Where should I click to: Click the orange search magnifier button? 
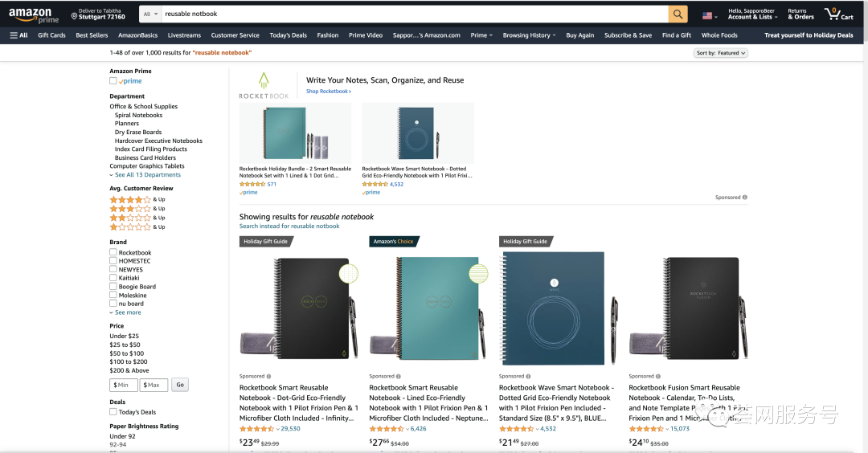tap(678, 14)
